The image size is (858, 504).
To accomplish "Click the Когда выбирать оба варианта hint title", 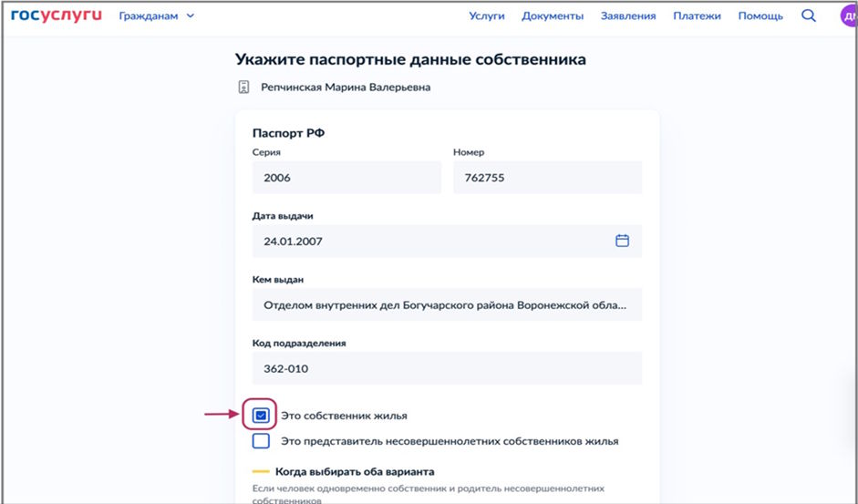I will pyautogui.click(x=355, y=472).
